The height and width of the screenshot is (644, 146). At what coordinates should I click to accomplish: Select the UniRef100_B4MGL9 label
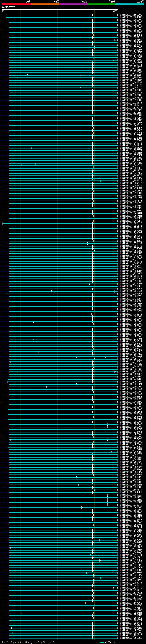point(131,560)
